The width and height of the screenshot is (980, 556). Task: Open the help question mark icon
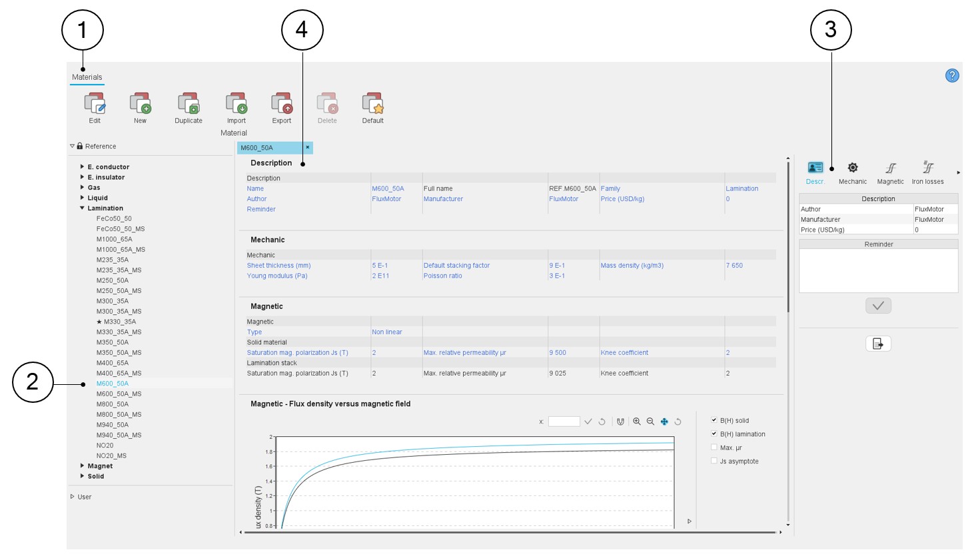coord(952,76)
